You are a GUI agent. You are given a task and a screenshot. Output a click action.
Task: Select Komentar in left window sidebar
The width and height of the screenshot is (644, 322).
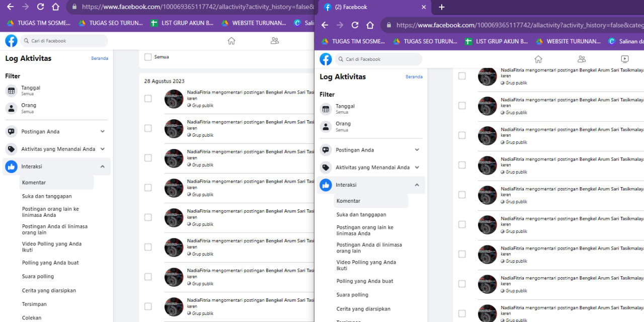tap(56, 183)
